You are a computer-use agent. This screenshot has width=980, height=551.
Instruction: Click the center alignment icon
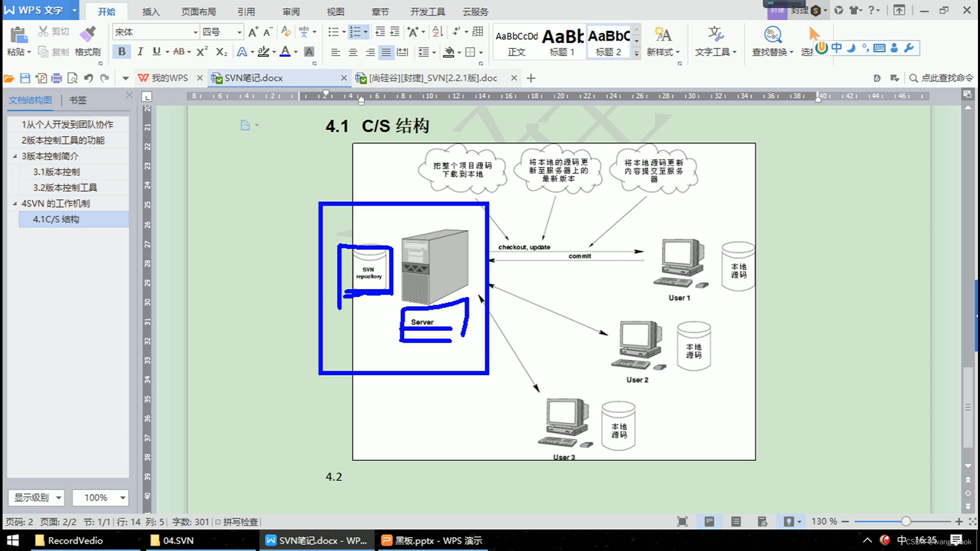tap(353, 52)
